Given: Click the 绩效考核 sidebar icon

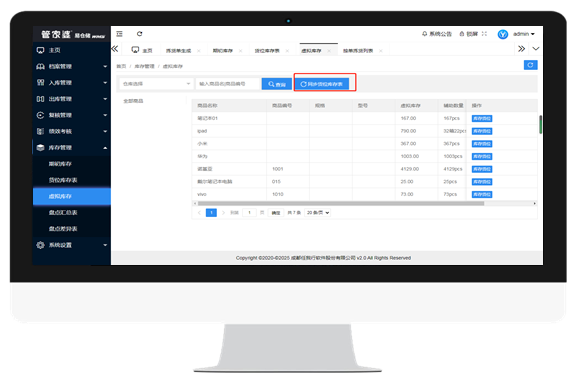Looking at the screenshot, I should pos(40,131).
